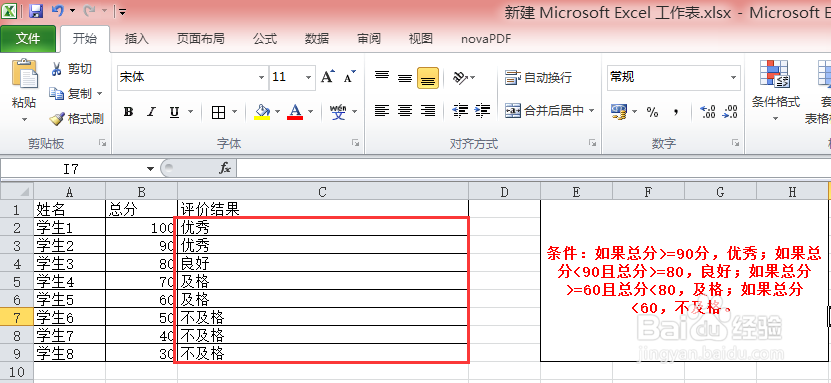Click the decrease indent icon
Screen dimensions: 831x383
461,111
